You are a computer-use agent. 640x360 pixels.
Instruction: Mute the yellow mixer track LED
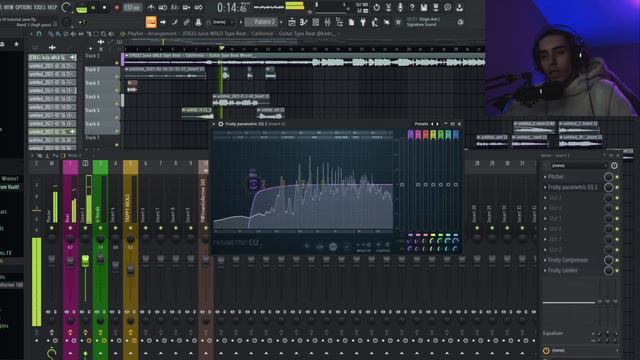click(131, 228)
